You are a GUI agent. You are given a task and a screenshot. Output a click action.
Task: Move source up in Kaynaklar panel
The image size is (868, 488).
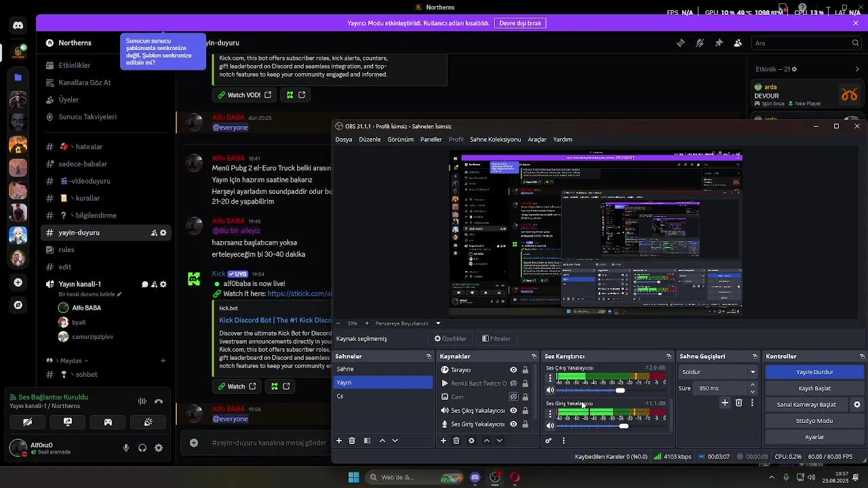pyautogui.click(x=486, y=441)
